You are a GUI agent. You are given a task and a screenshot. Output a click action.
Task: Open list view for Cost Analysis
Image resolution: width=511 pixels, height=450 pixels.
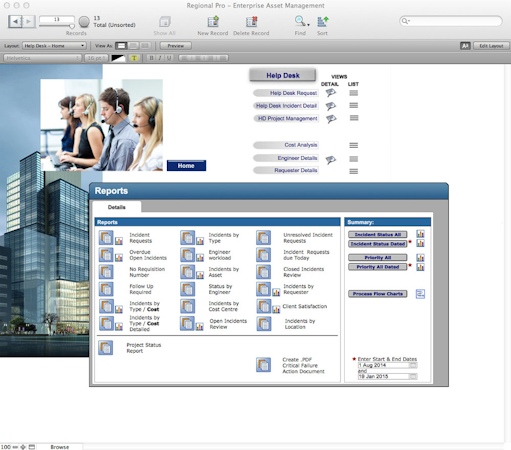[x=354, y=145]
